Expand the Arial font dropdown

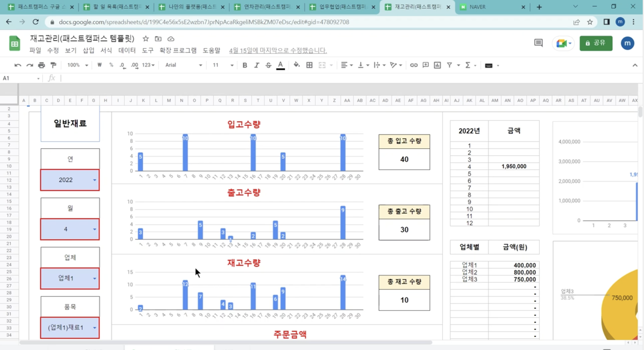click(x=183, y=65)
